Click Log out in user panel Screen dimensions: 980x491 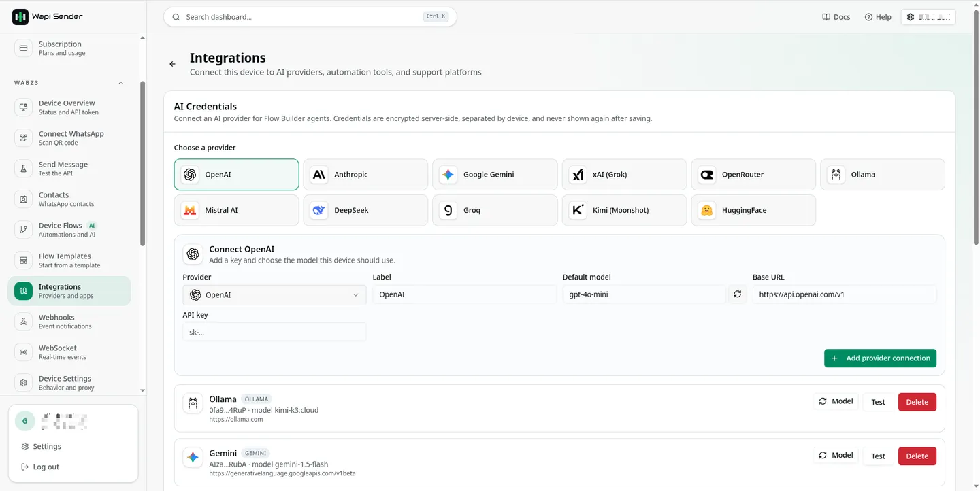click(x=40, y=467)
